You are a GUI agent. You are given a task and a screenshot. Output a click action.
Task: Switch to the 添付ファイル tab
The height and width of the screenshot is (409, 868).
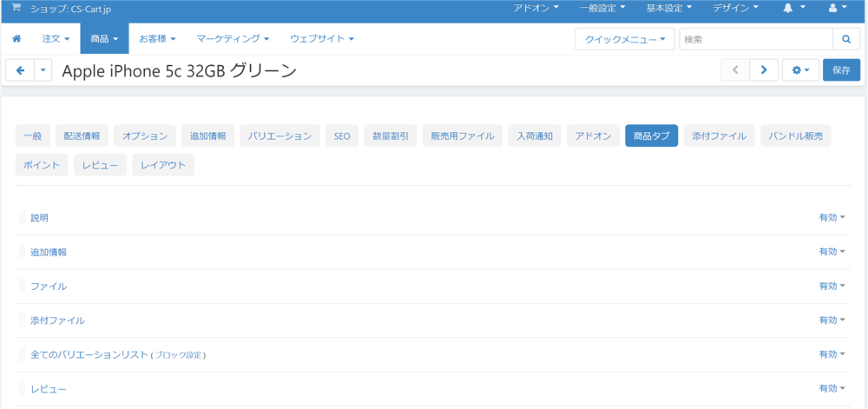tap(719, 135)
